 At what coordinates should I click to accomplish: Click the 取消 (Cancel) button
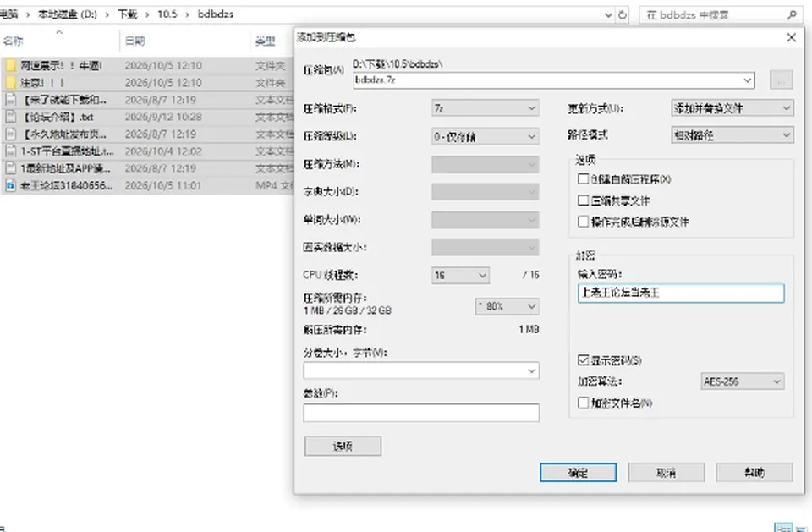coord(666,473)
